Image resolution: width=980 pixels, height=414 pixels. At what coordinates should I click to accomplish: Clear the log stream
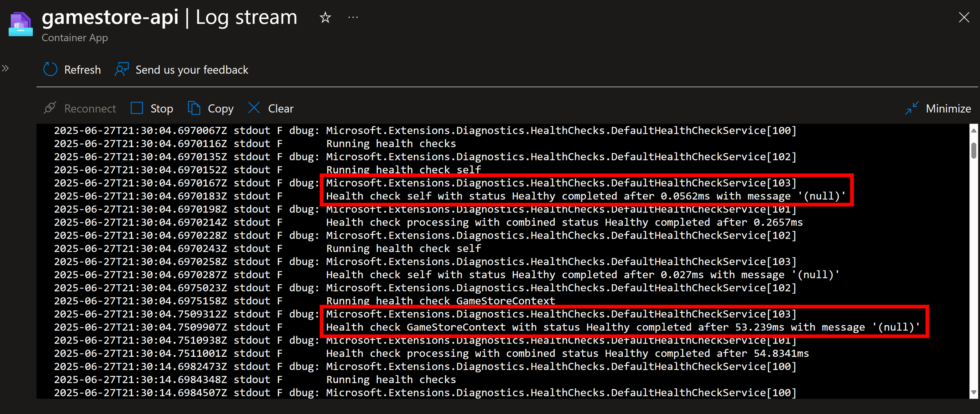coord(281,108)
